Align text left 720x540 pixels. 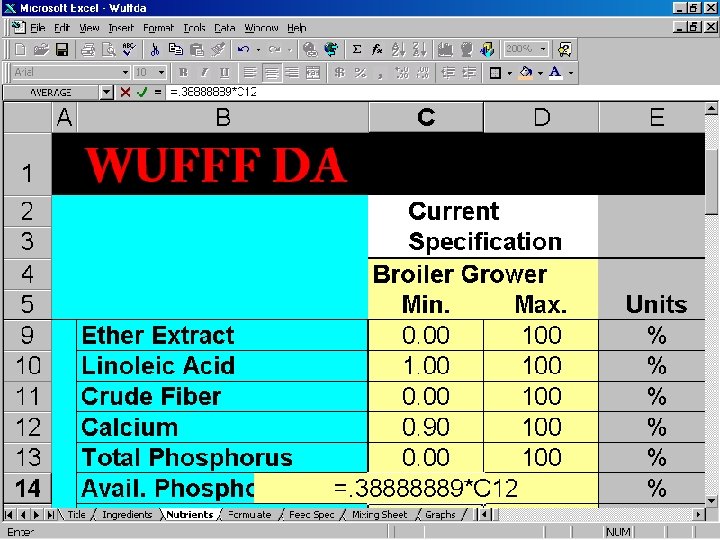pyautogui.click(x=250, y=73)
